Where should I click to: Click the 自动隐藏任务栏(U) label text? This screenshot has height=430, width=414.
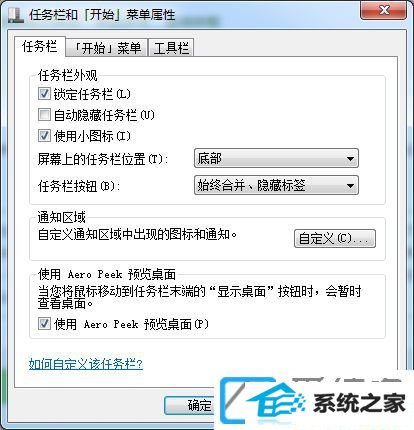pyautogui.click(x=104, y=115)
